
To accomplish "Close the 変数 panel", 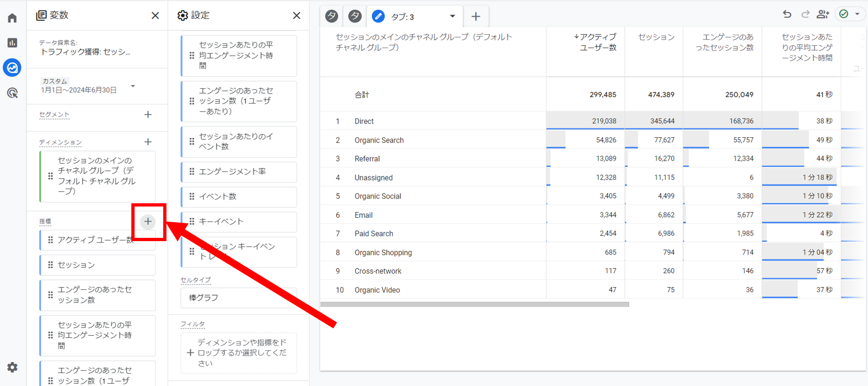I will coord(155,16).
